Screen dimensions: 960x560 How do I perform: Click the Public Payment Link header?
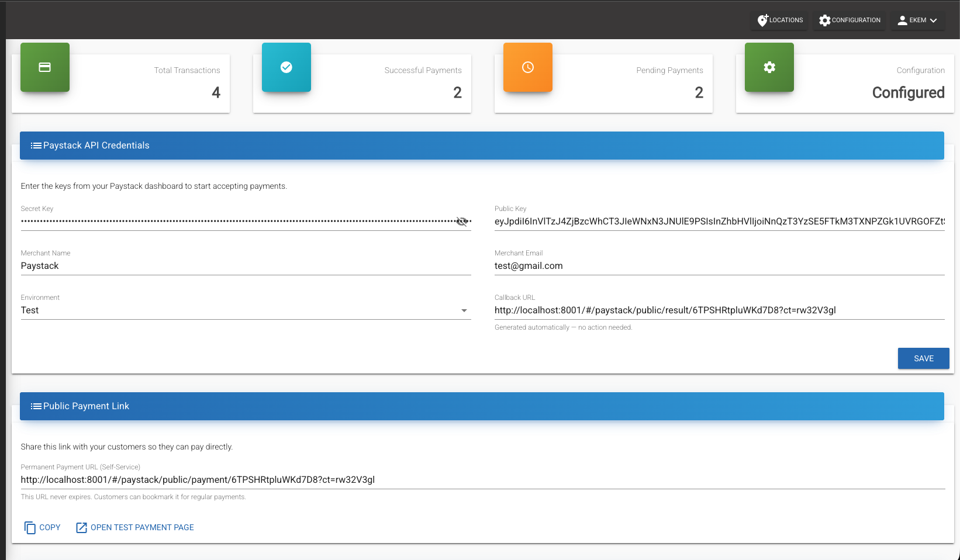pyautogui.click(x=482, y=406)
